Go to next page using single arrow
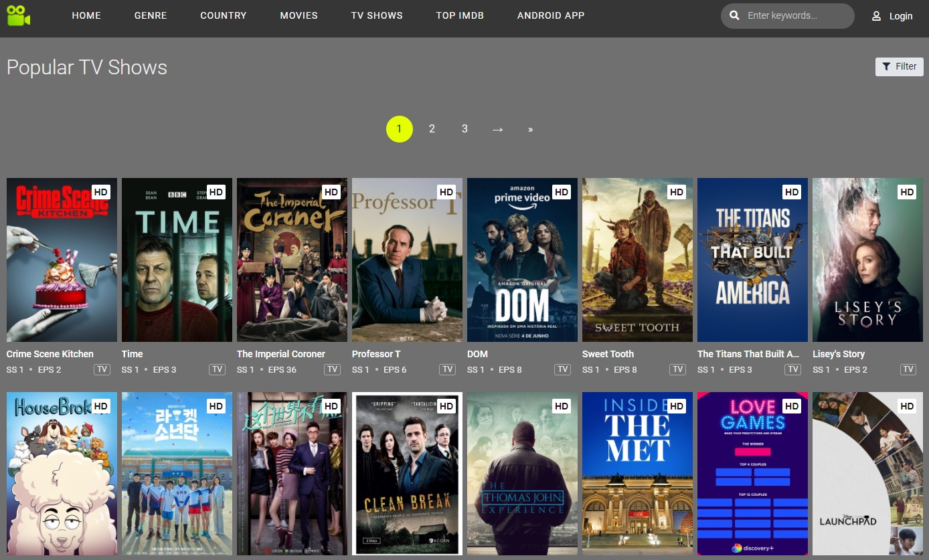Screen dimensions: 929x560 click(x=497, y=129)
